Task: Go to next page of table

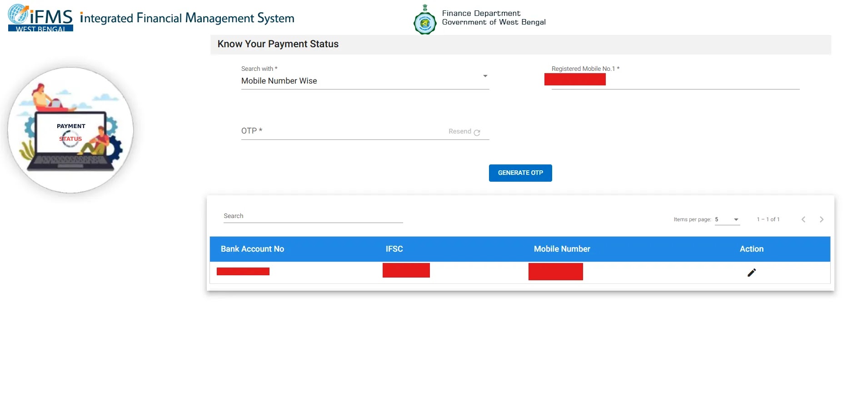Action: (822, 219)
